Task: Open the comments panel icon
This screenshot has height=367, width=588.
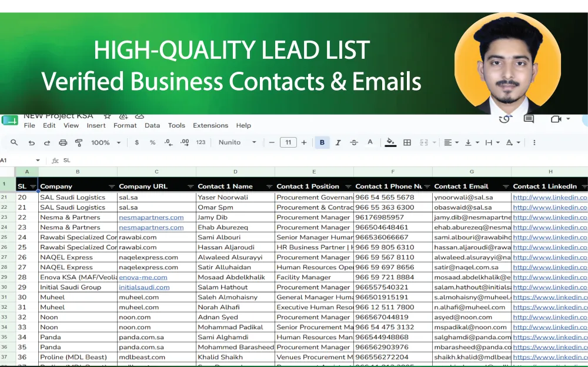Action: (529, 119)
